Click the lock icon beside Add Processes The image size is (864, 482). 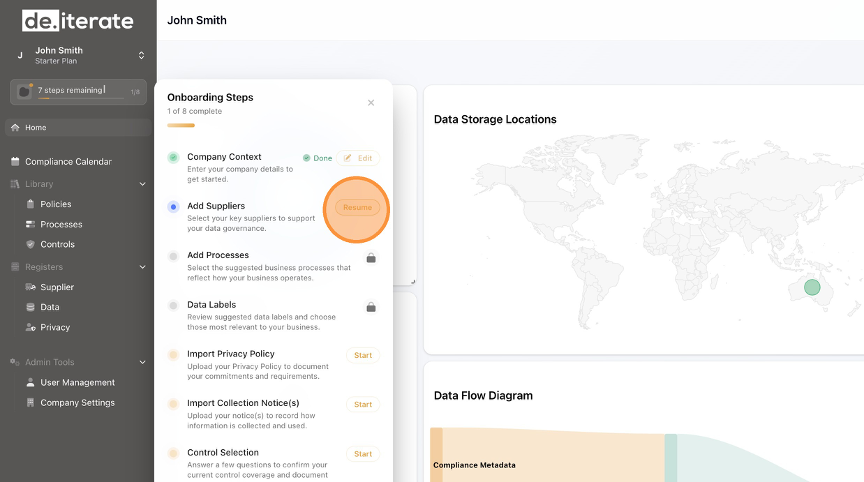pyautogui.click(x=371, y=258)
